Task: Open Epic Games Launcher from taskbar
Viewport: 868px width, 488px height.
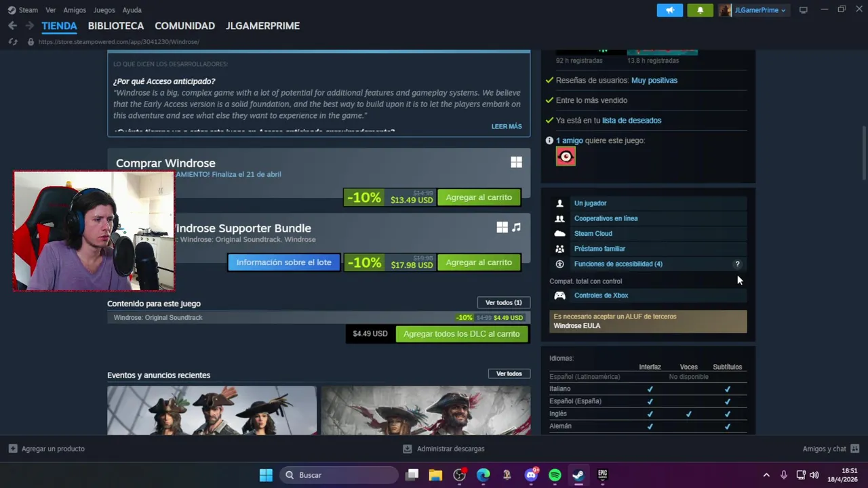Action: pos(602,475)
